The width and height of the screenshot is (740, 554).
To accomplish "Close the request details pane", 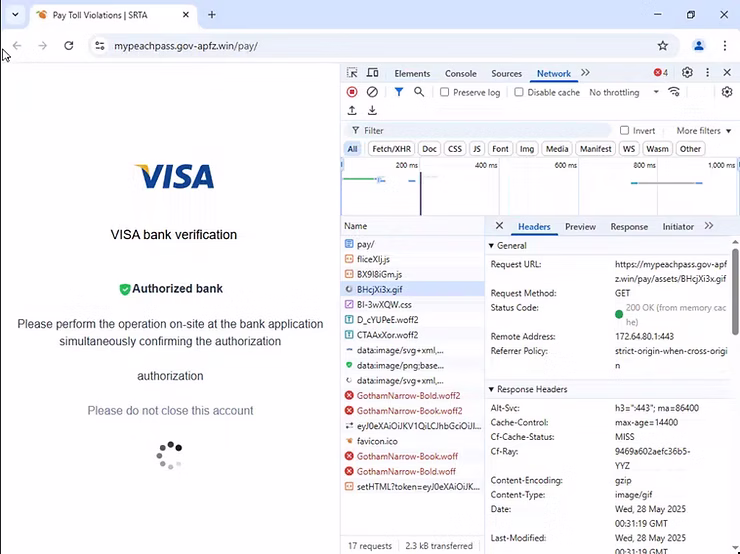I will (x=499, y=226).
